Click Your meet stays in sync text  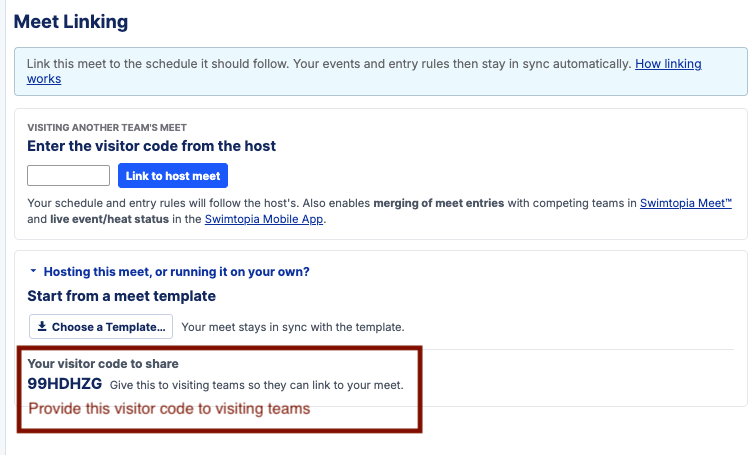click(293, 327)
